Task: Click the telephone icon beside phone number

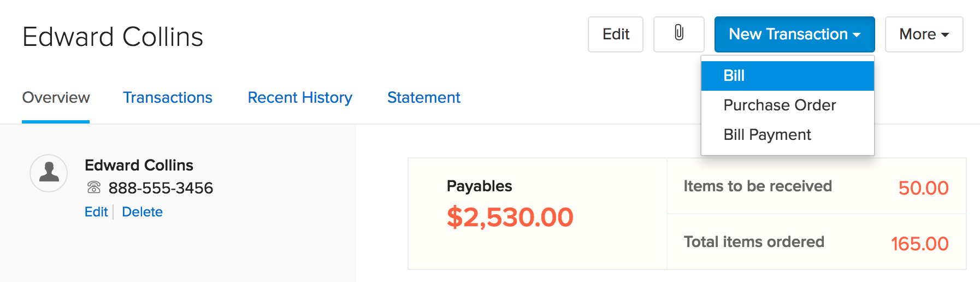Action: coord(94,187)
